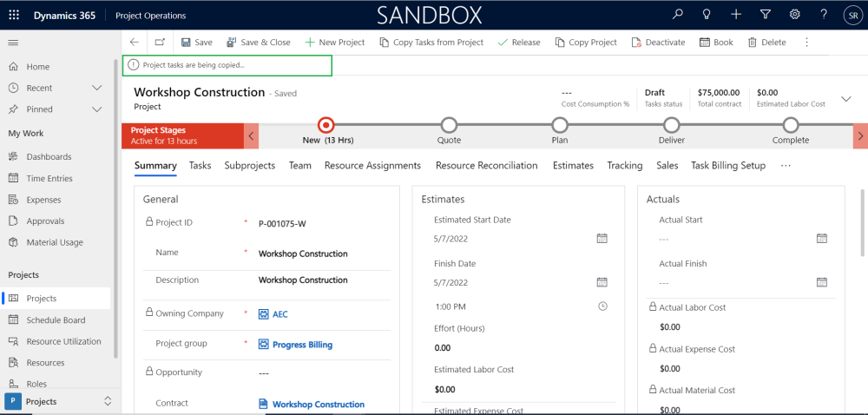Click the Delete command
Image resolution: width=868 pixels, height=415 pixels.
point(766,42)
